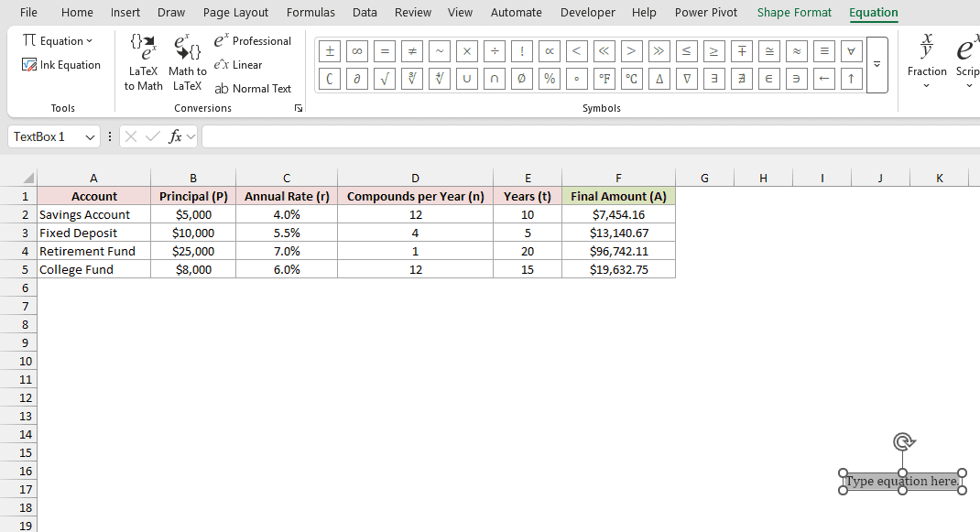Image resolution: width=980 pixels, height=532 pixels.
Task: Toggle Professional equation format
Action: click(253, 40)
